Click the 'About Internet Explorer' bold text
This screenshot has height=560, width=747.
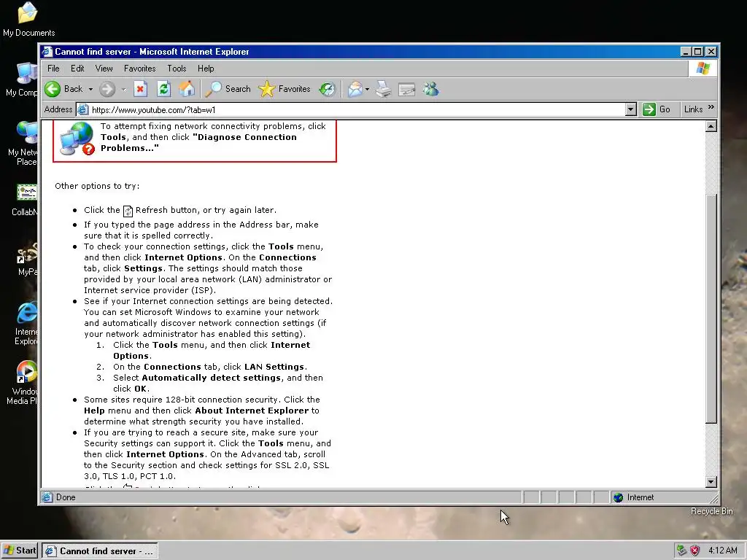(252, 411)
